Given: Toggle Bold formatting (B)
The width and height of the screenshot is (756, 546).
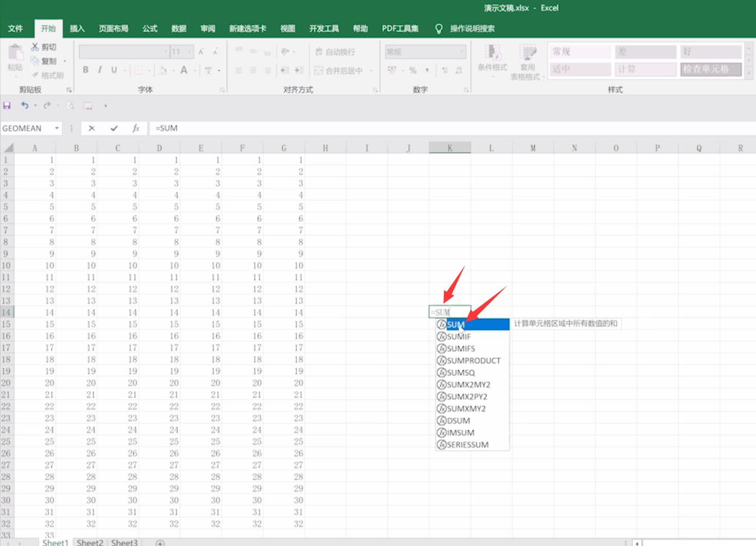Looking at the screenshot, I should pyautogui.click(x=86, y=70).
